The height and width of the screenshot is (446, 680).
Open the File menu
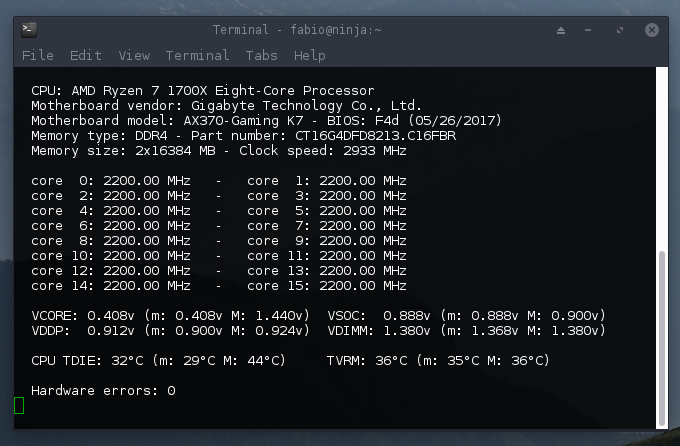tap(38, 56)
